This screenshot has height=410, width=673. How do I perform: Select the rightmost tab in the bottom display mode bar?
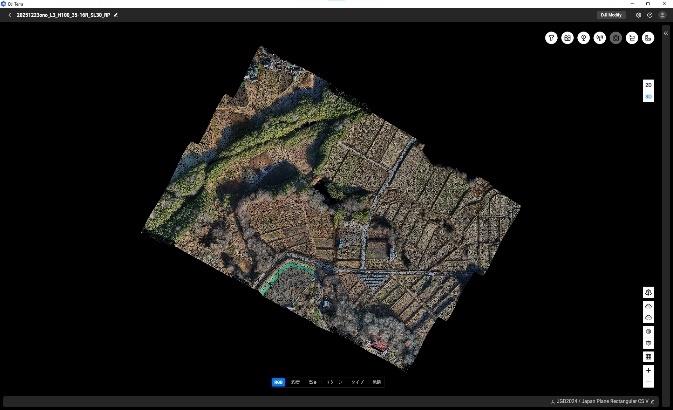pos(376,382)
